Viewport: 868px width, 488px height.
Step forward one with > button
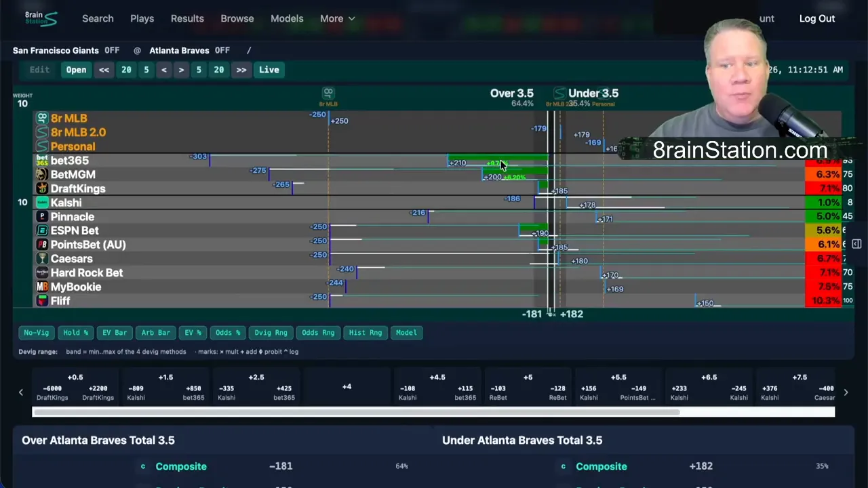181,70
